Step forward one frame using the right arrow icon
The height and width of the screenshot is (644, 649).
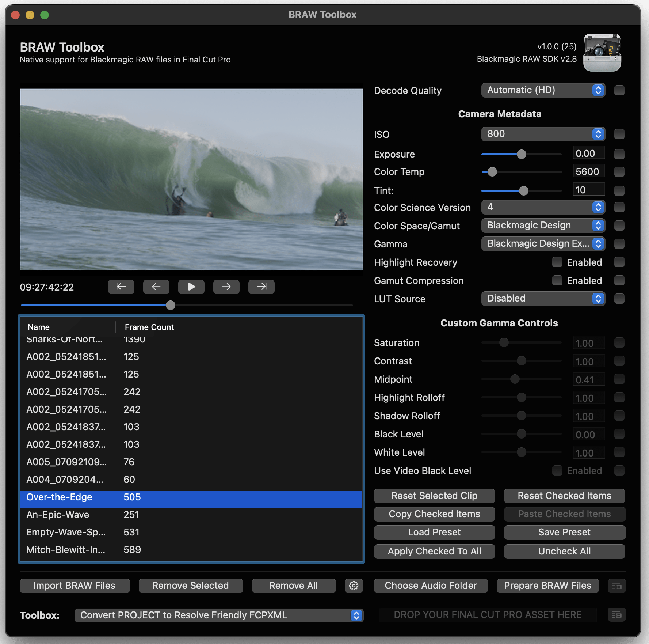226,287
